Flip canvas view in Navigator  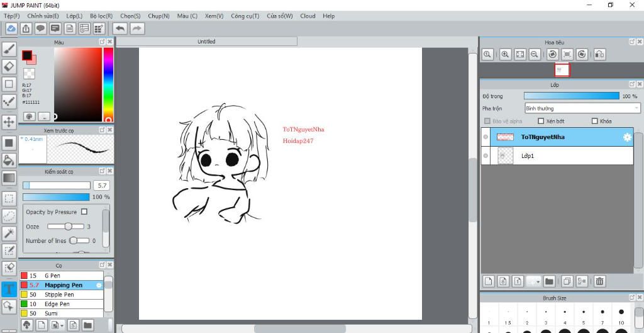(x=599, y=54)
